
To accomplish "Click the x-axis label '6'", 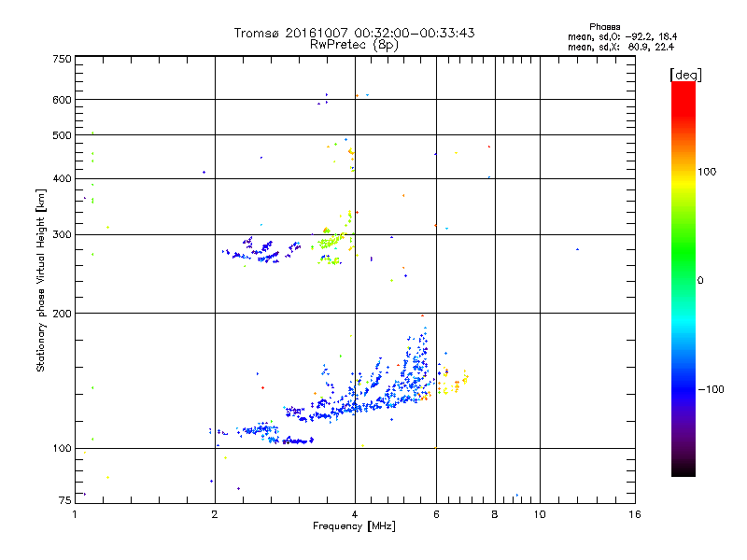I will 436,514.
